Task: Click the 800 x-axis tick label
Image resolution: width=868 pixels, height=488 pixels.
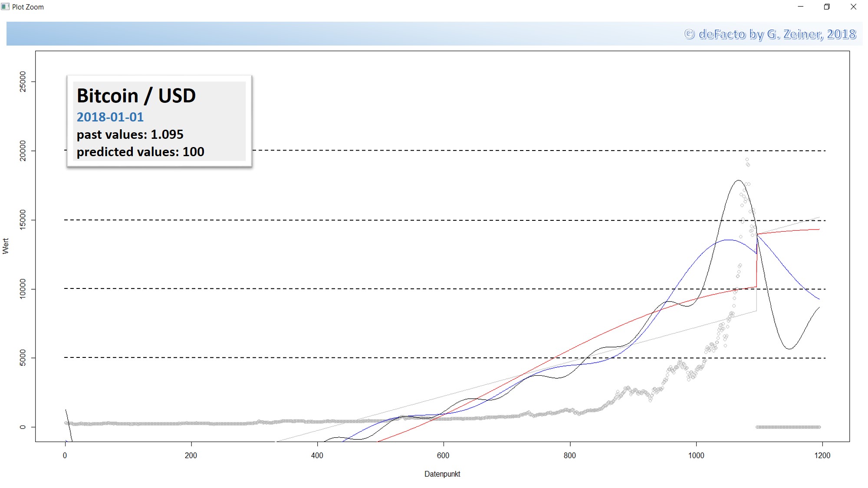Action: click(570, 455)
